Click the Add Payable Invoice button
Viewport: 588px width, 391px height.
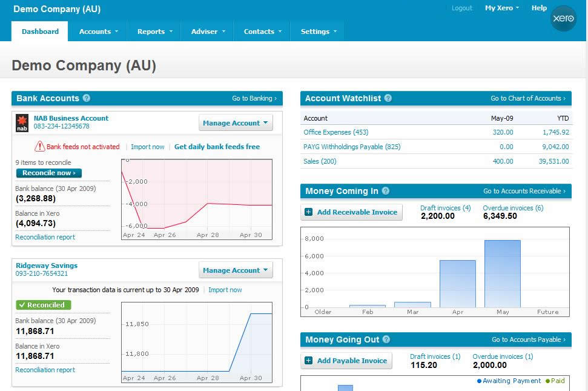pos(346,361)
